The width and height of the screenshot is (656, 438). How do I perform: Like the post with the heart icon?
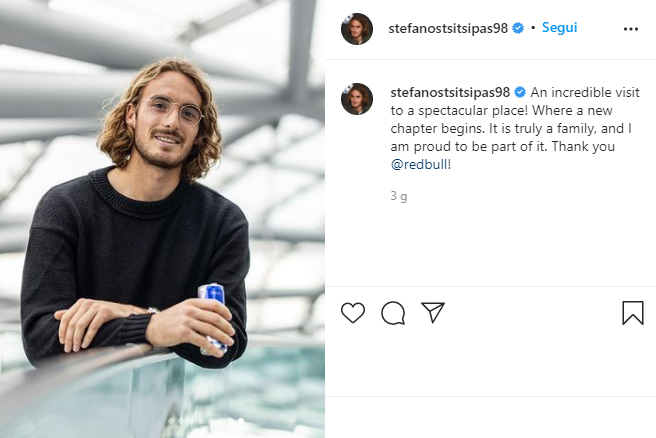[x=353, y=313]
